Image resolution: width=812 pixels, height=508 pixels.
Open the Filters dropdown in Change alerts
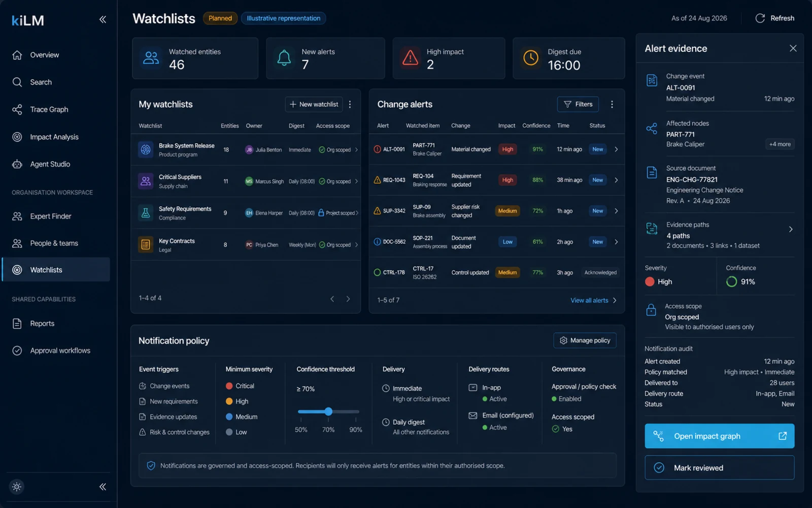point(578,104)
